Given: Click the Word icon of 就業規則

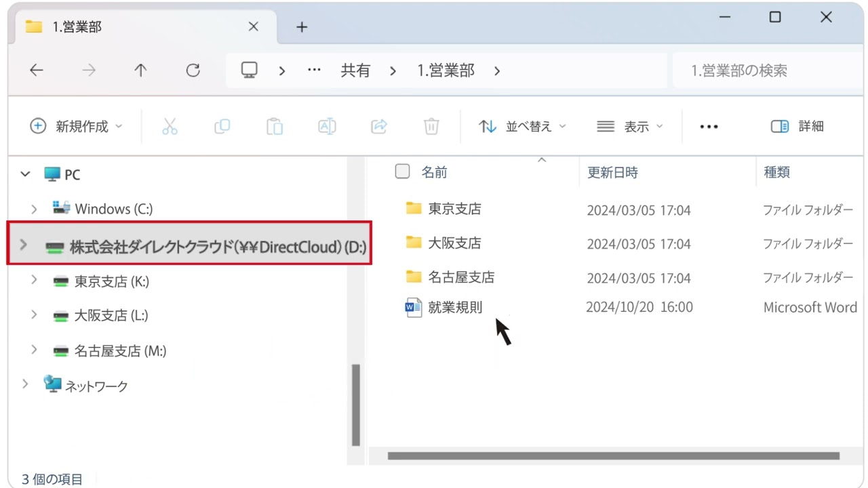Looking at the screenshot, I should [x=413, y=308].
